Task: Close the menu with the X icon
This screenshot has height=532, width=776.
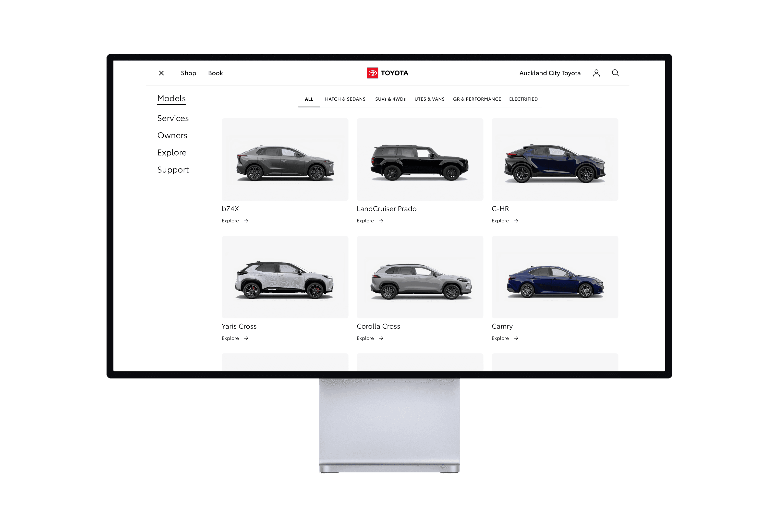Action: click(161, 73)
